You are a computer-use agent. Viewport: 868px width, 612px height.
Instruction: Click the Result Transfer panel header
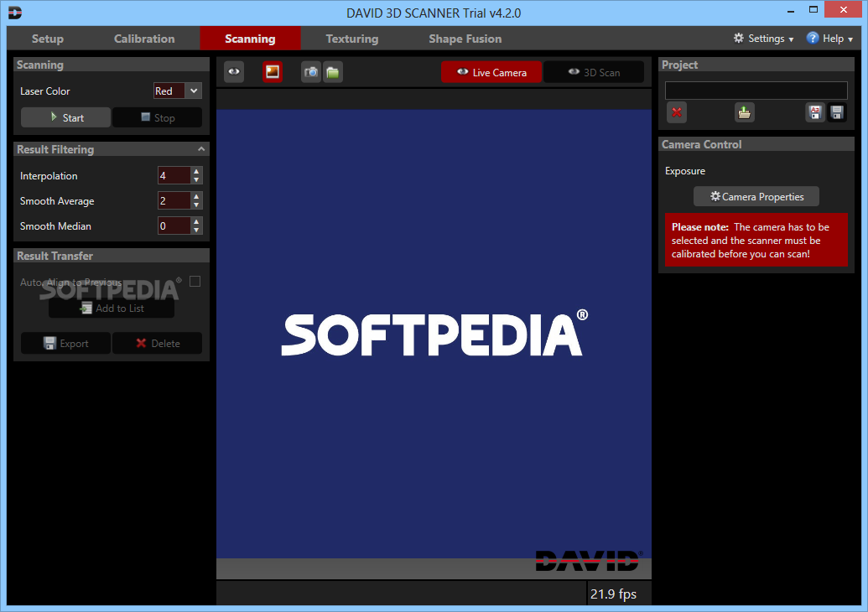[112, 256]
